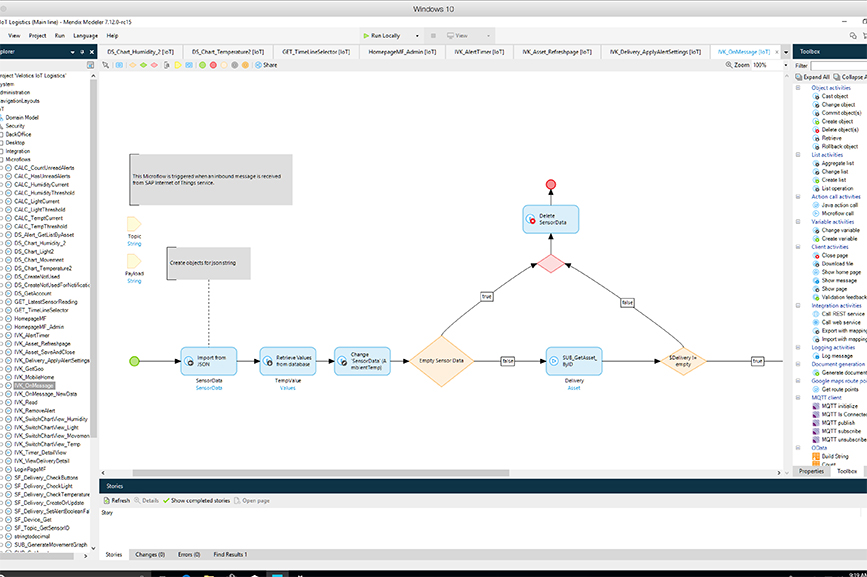Collapse the Variable activities toolbox group
This screenshot has width=867, height=577.
click(798, 222)
